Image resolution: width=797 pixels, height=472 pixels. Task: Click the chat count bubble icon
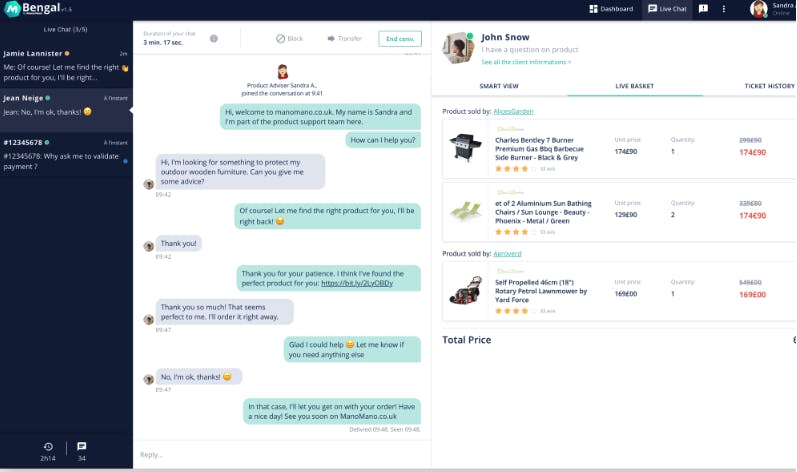pos(81,446)
